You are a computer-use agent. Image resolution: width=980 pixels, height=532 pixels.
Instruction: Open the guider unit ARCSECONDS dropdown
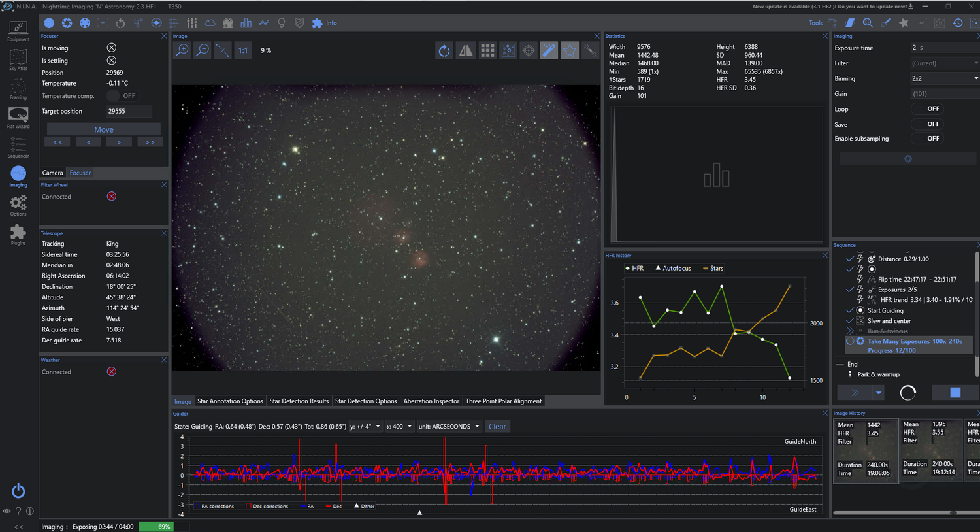[449, 427]
